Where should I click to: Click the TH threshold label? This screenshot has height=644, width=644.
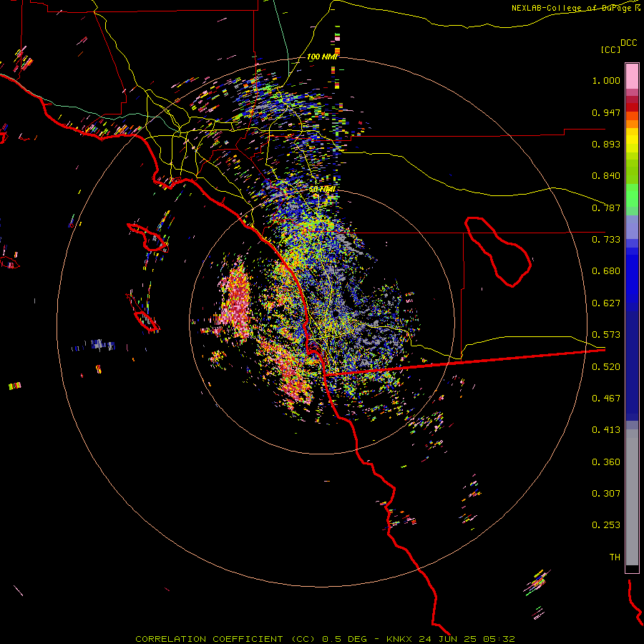(615, 557)
